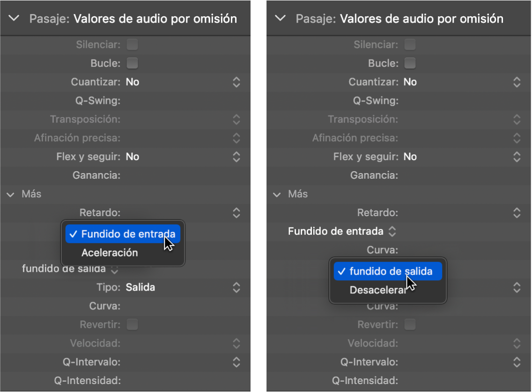Collapse the Más section in the right panel

(277, 194)
